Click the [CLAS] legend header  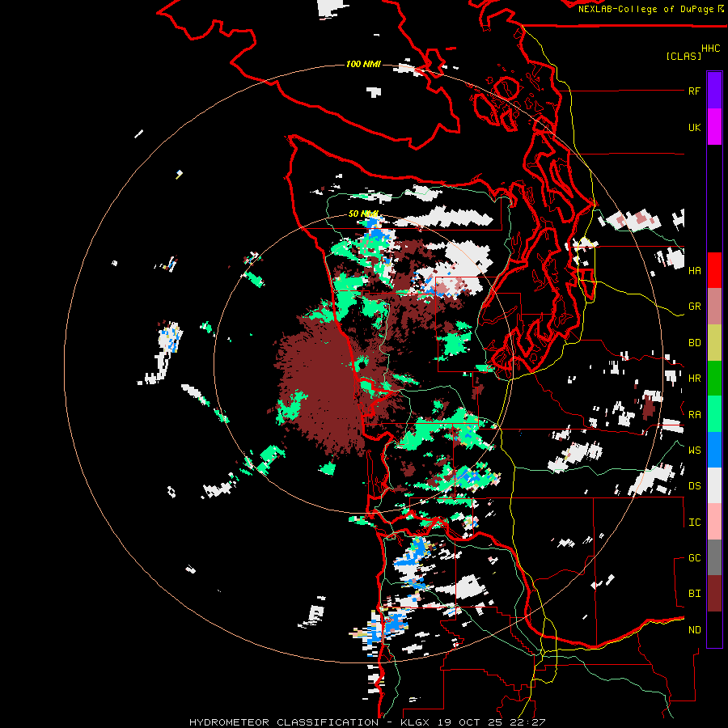pos(684,56)
